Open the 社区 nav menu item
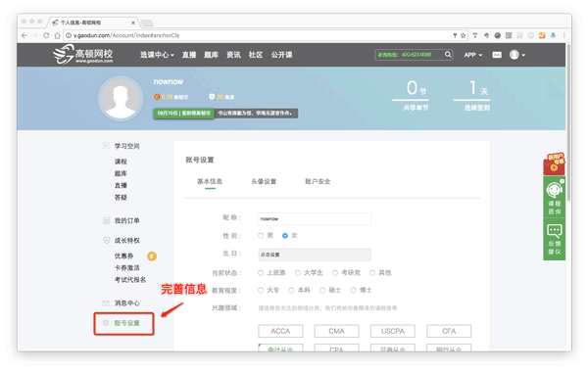 coord(256,55)
